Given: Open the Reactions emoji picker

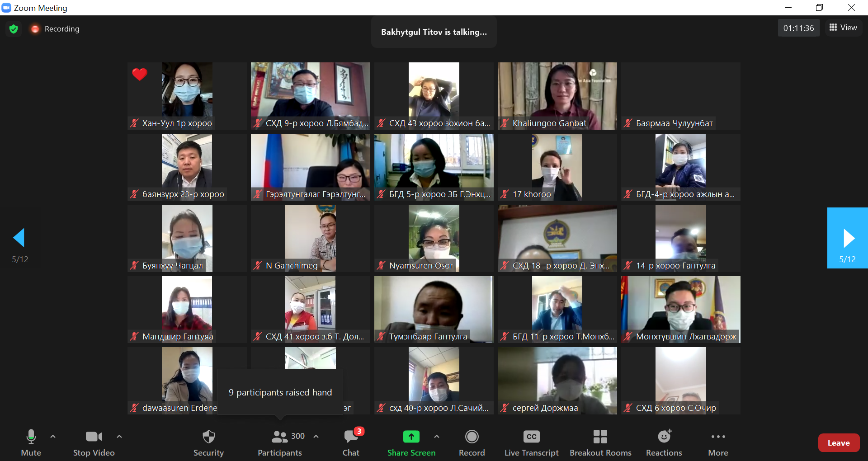Looking at the screenshot, I should pos(664,442).
